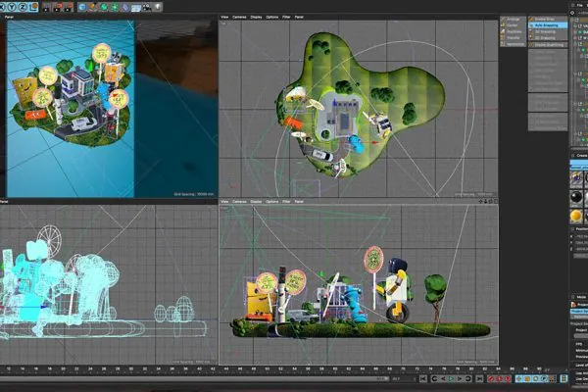The image size is (588, 392).
Task: Click the Arrange command
Action: tap(513, 19)
